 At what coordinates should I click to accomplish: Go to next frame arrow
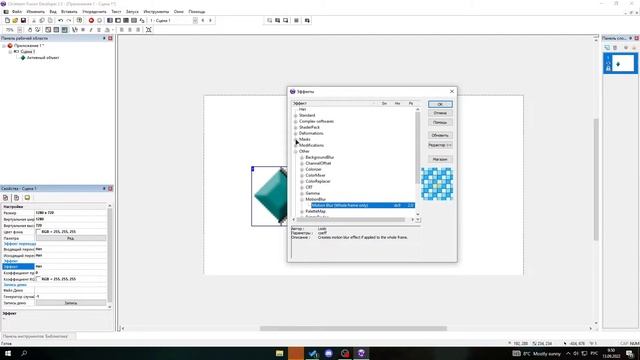pyautogui.click(x=211, y=20)
